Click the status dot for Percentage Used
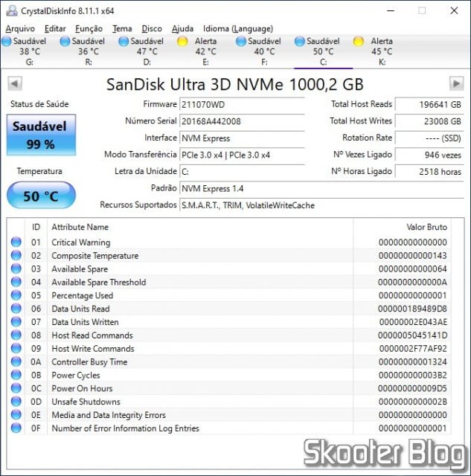Screen dimensions: 471x476 pyautogui.click(x=16, y=295)
